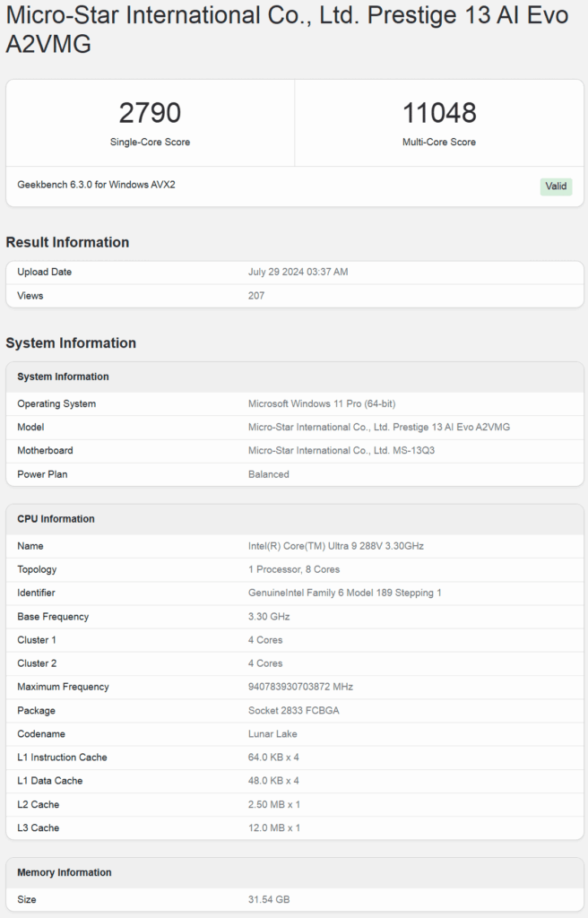Click the Model value Prestige 13 AI Evo A2VMG
588x918 pixels.
click(x=379, y=428)
